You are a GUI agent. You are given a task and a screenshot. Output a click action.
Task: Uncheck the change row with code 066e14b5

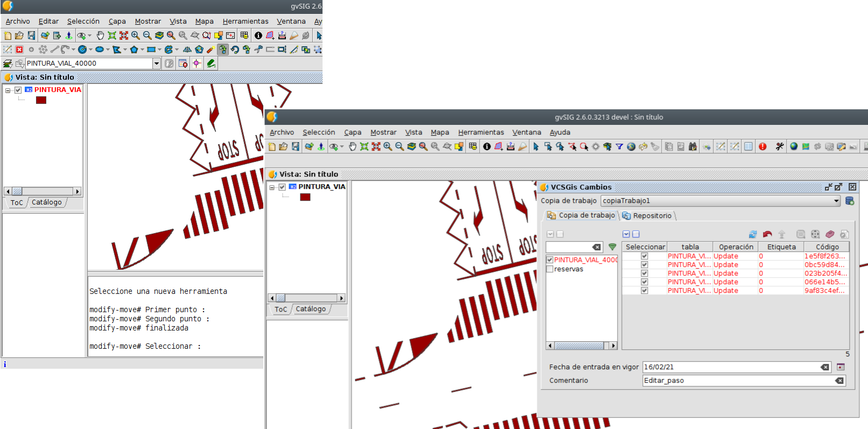coord(645,282)
